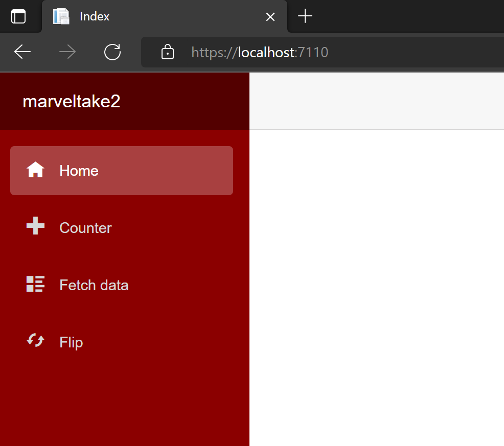Select the highlighted Home navigation item
Viewport: 504px width, 446px height.
pos(121,170)
